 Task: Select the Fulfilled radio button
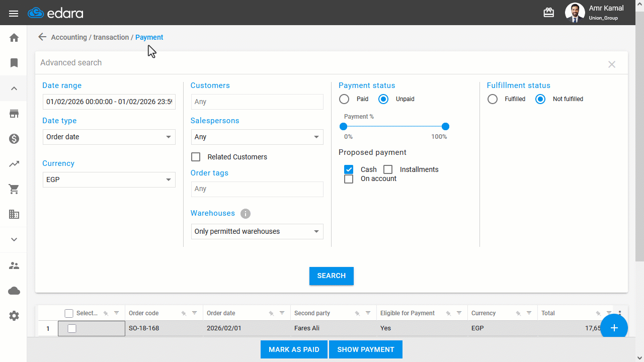tap(493, 99)
